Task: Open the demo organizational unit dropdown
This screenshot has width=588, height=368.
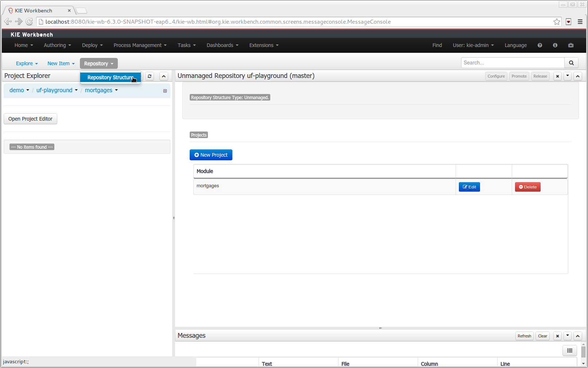Action: 19,90
